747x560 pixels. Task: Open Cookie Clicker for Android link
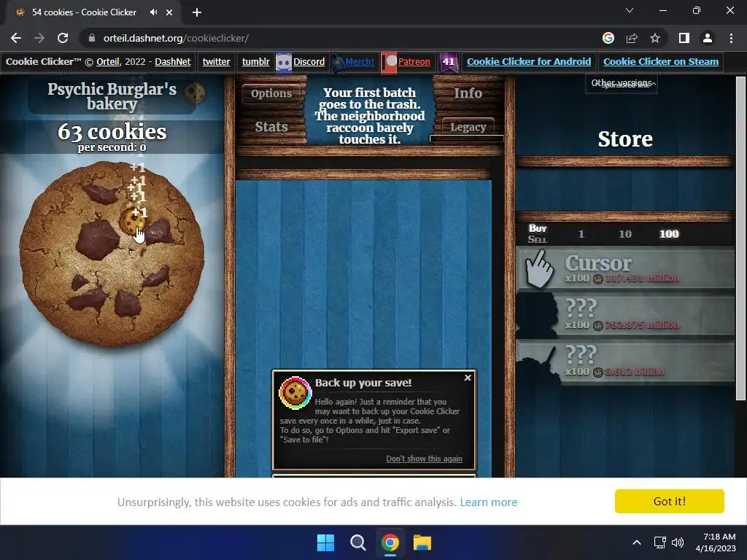click(x=529, y=62)
